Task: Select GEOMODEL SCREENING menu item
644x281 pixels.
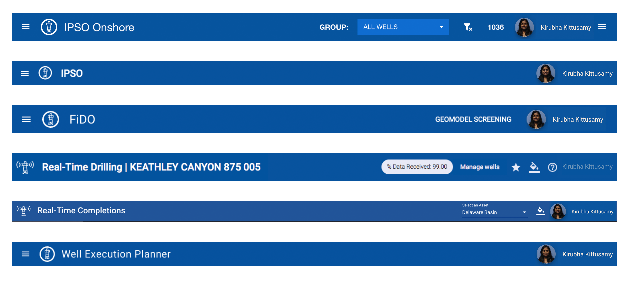Action: coord(473,119)
